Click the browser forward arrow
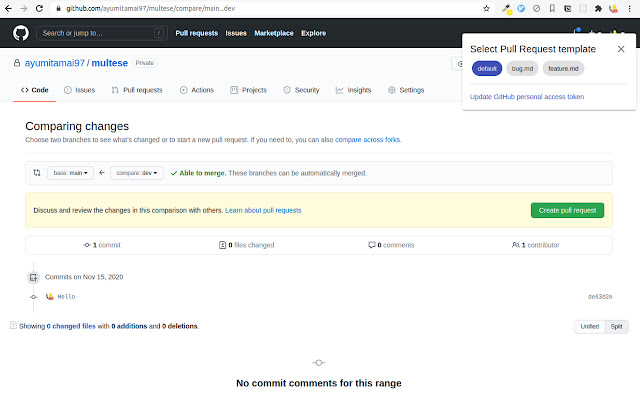 [24, 8]
